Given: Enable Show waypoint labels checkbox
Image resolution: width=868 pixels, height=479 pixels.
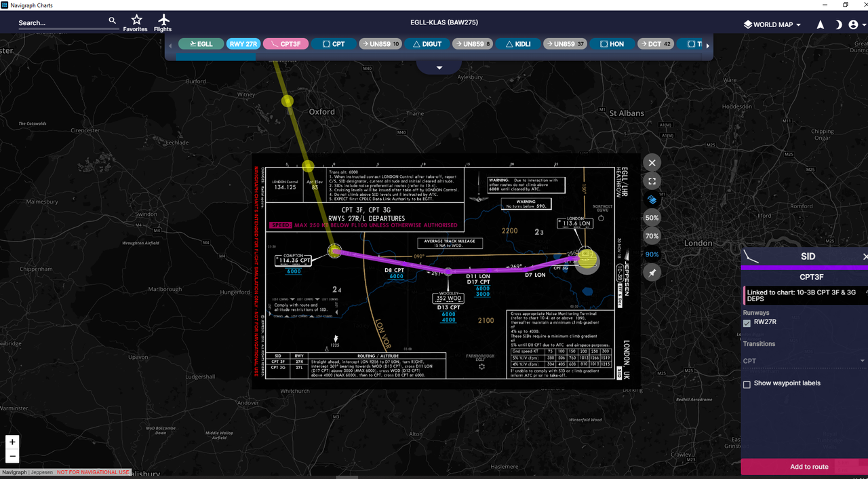Looking at the screenshot, I should [x=747, y=384].
